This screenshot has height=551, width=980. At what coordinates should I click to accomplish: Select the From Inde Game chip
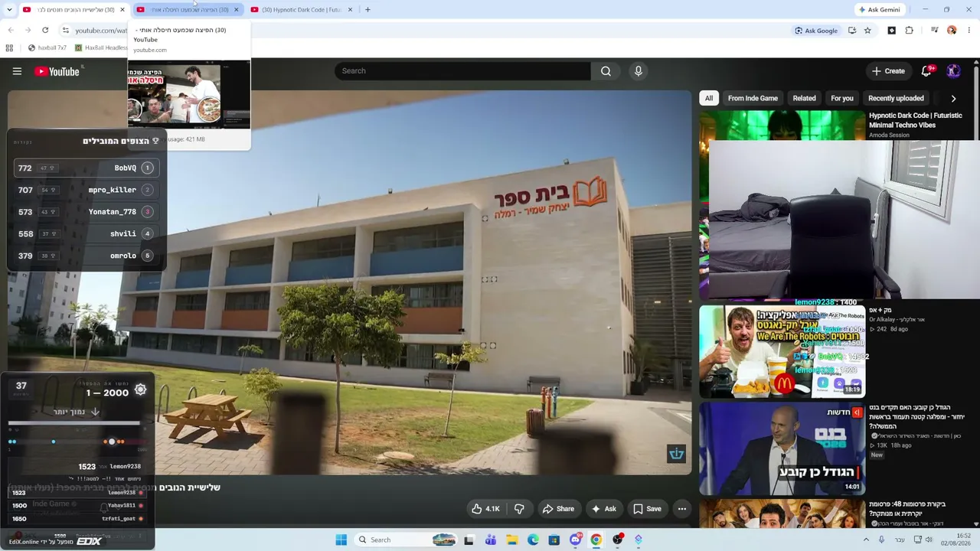(753, 98)
